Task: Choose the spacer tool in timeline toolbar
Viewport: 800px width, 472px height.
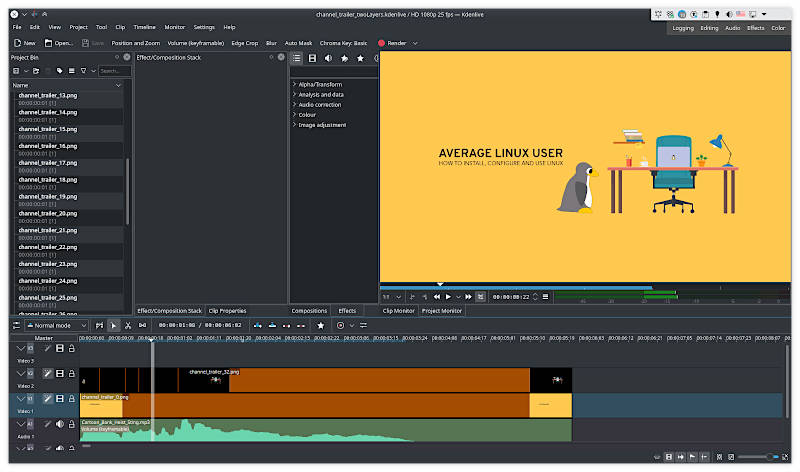Action: tap(142, 326)
